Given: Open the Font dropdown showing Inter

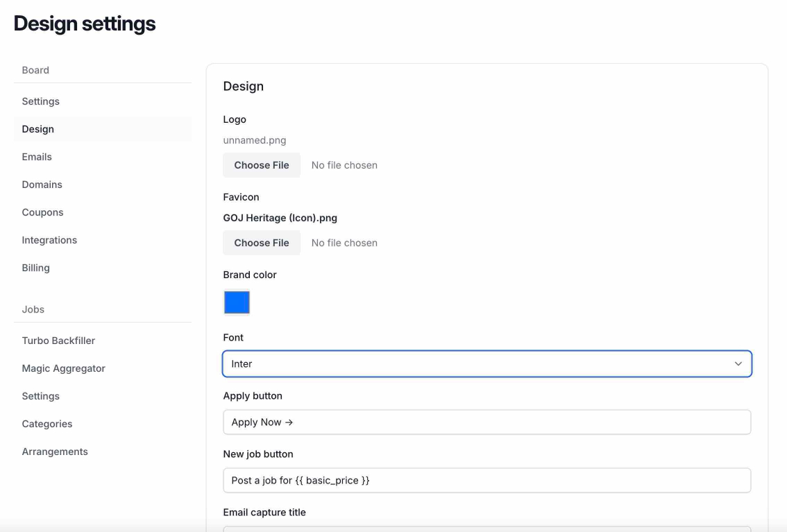Looking at the screenshot, I should pos(486,363).
